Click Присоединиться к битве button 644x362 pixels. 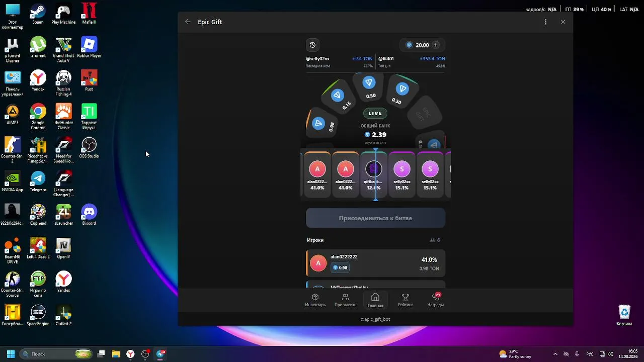pyautogui.click(x=375, y=218)
